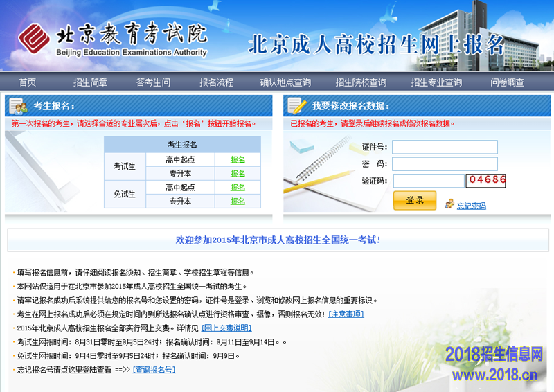The height and width of the screenshot is (392, 554).
Task: Open 确认地点查询 from the navigation bar
Action: point(285,82)
